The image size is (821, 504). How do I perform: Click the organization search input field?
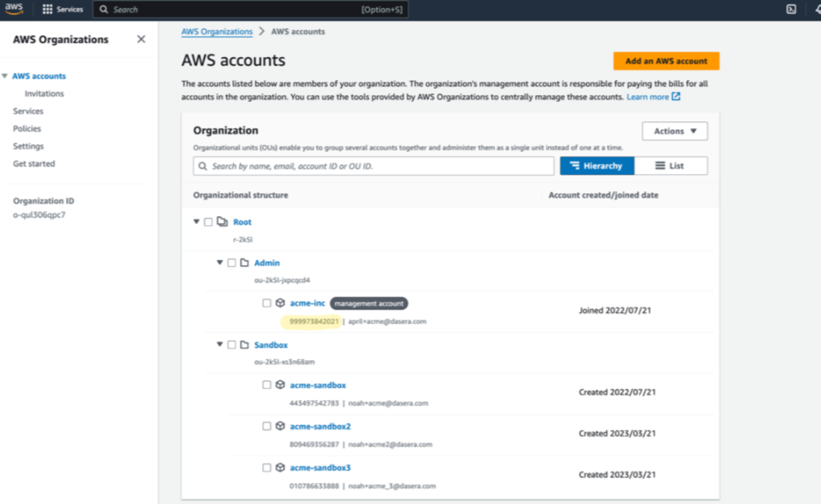[x=366, y=166]
